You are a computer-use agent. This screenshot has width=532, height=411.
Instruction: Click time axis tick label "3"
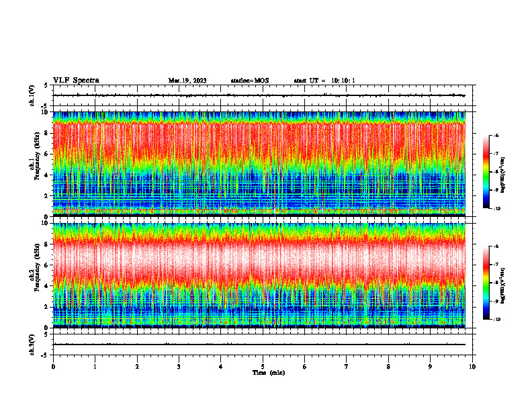click(179, 367)
